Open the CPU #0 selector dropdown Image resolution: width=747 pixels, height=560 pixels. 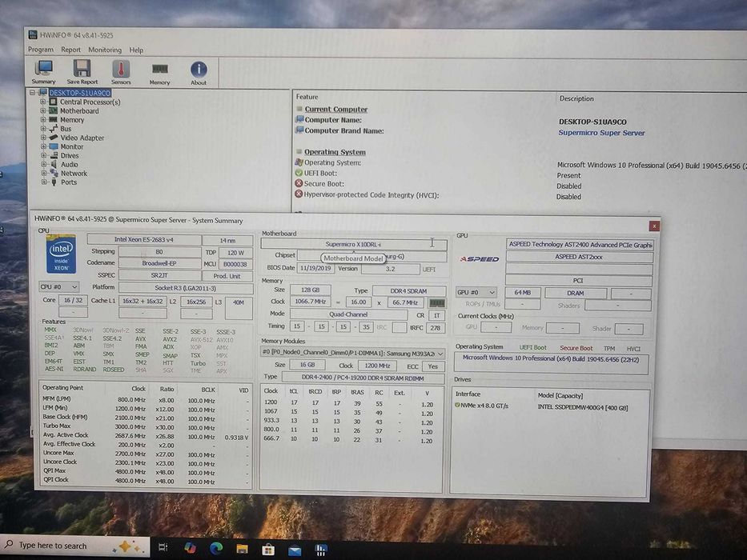[58, 286]
